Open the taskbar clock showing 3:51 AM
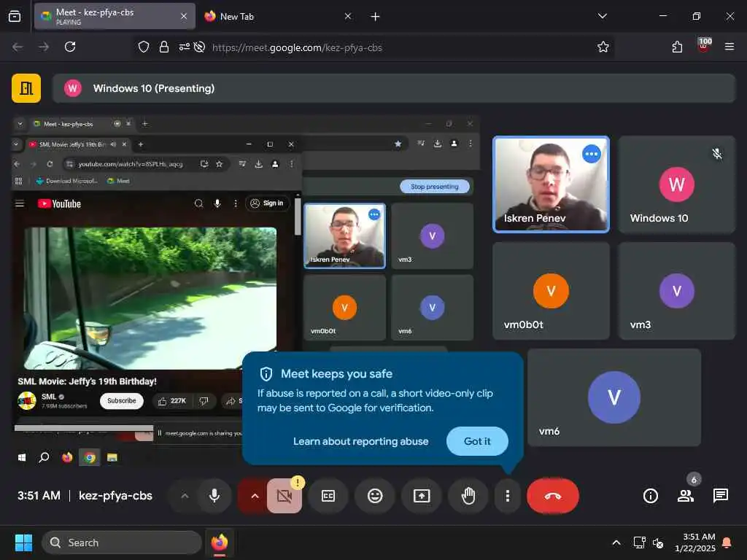747x560 pixels. (x=694, y=542)
